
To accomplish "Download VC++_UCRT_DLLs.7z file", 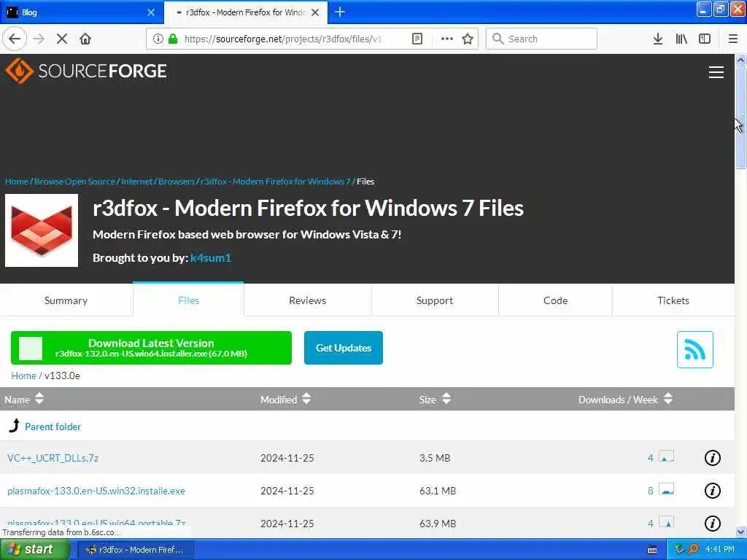I will pos(53,458).
